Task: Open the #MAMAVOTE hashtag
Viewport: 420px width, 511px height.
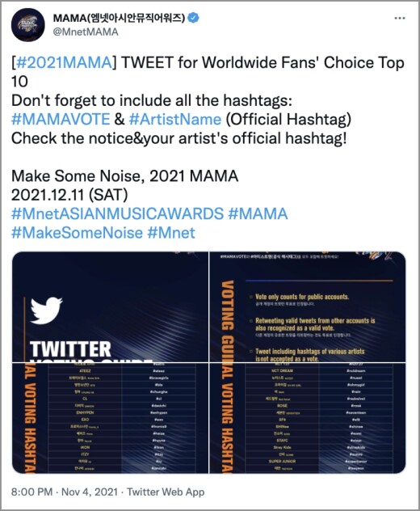Action: [61, 119]
